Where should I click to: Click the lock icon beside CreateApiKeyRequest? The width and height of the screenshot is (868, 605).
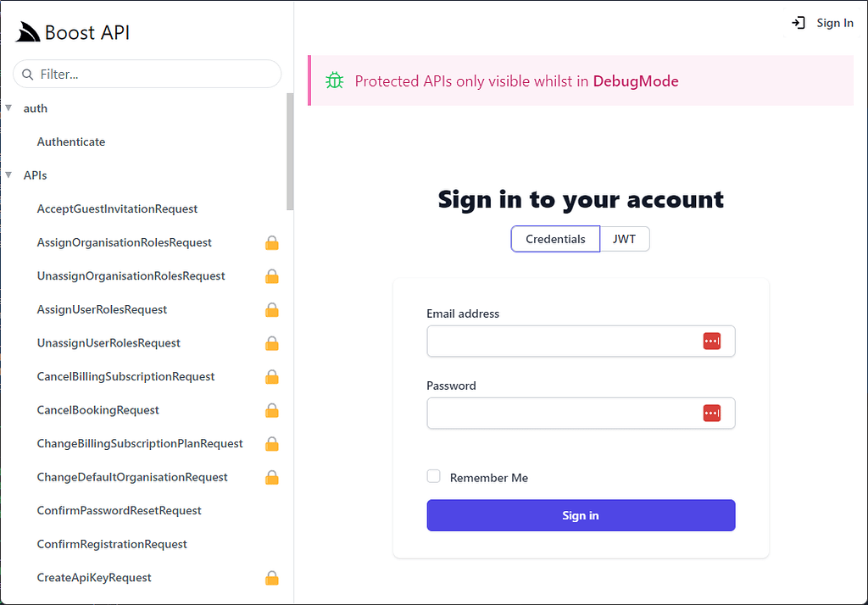coord(271,577)
